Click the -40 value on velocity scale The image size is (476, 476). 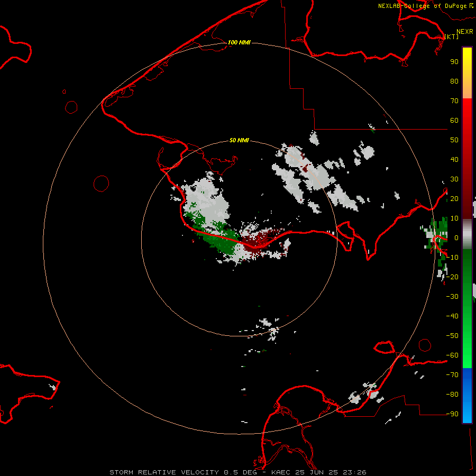[x=452, y=316]
